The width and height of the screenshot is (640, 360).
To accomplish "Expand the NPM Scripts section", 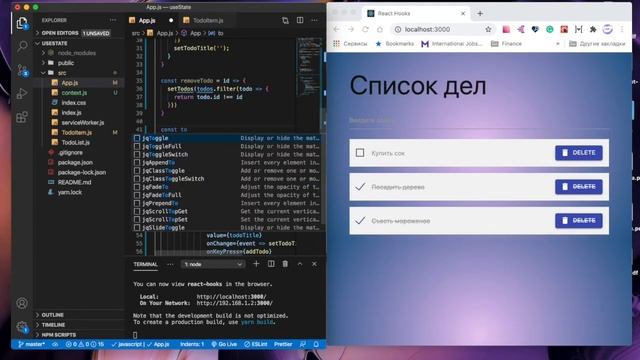I will (x=58, y=335).
